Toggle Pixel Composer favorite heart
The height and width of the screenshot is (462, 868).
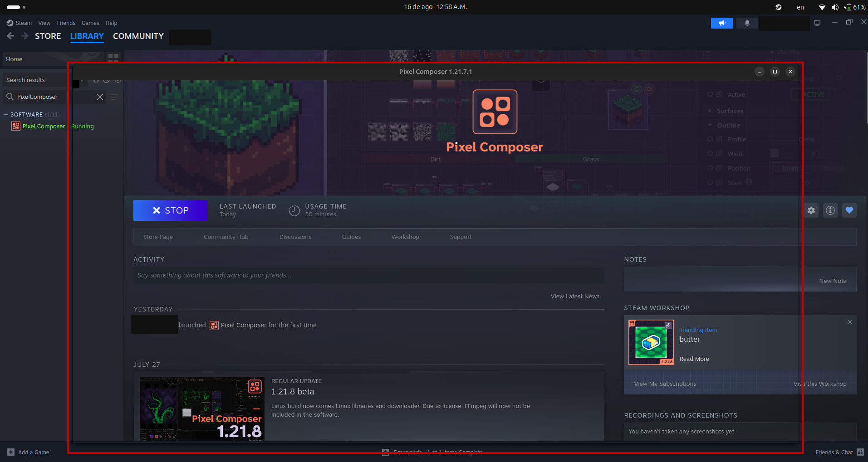pos(849,210)
